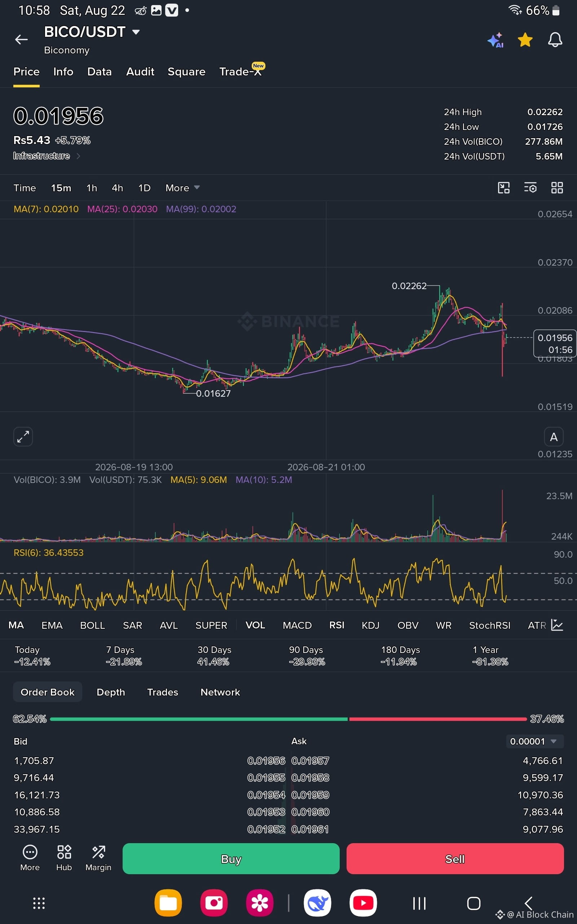
Task: Switch to the Info tab
Action: (x=63, y=71)
